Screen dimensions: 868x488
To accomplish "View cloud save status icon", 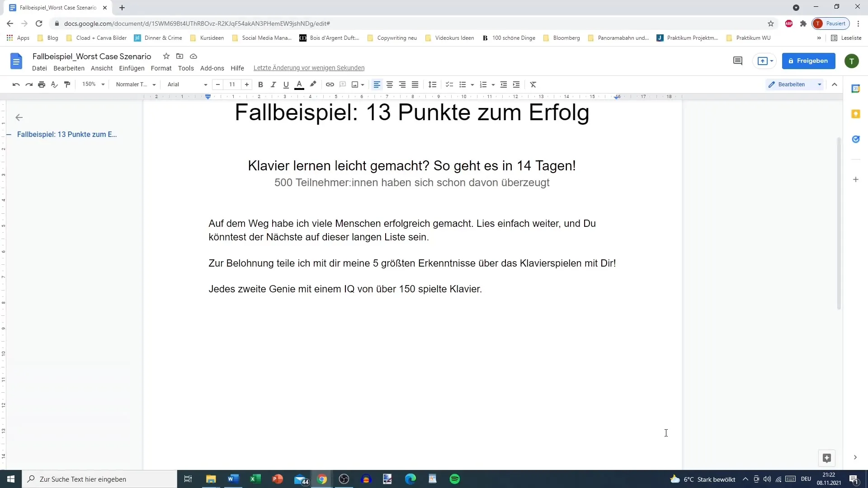I will tap(193, 56).
